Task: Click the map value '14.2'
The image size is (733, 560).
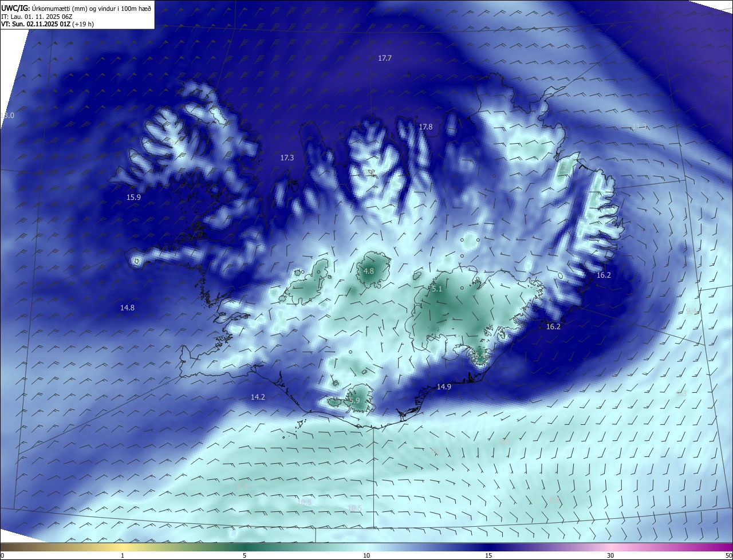Action: (258, 397)
